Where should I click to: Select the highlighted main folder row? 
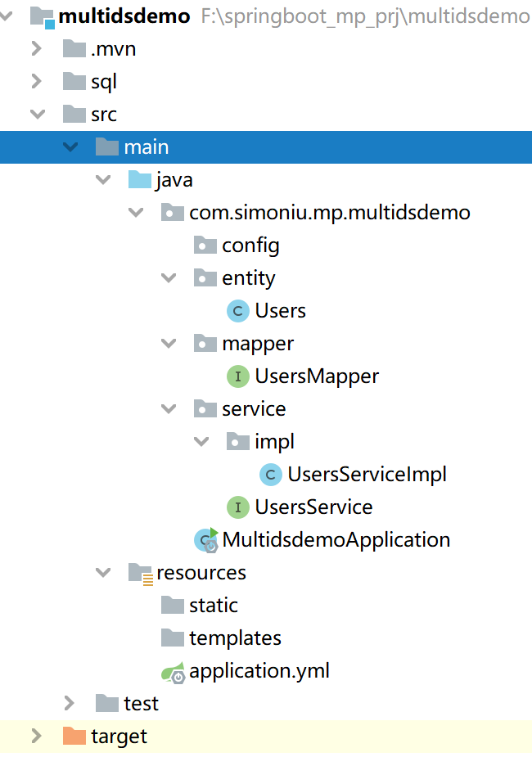point(146,147)
